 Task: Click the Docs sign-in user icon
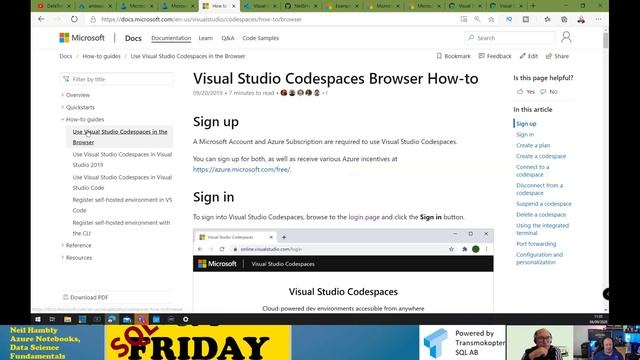coord(566,37)
